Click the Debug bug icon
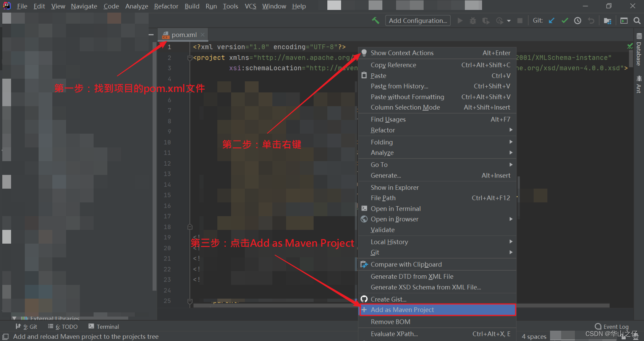The image size is (644, 341). 473,21
